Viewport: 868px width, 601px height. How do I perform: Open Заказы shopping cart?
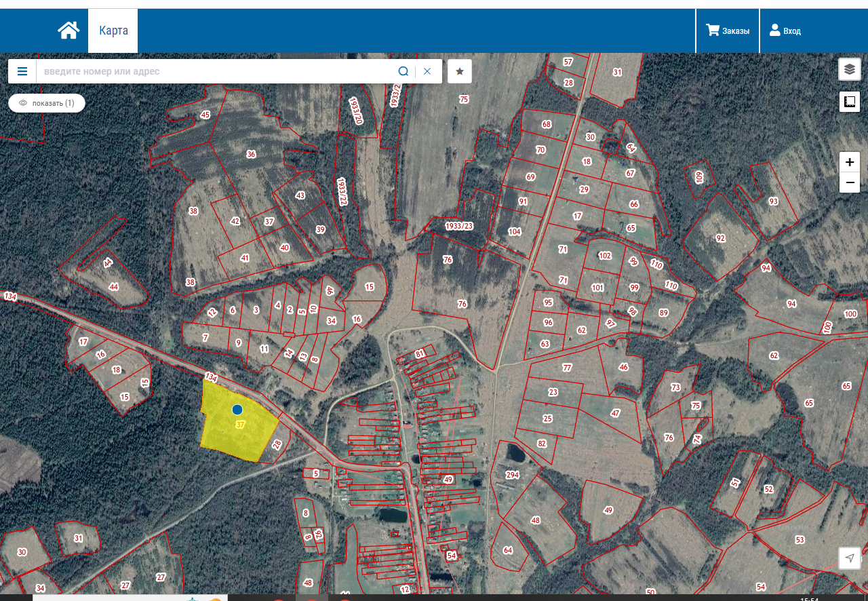(x=728, y=31)
